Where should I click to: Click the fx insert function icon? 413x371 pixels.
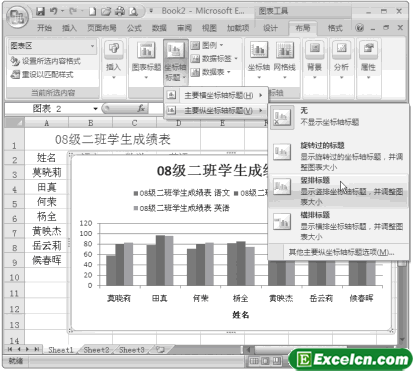click(141, 108)
